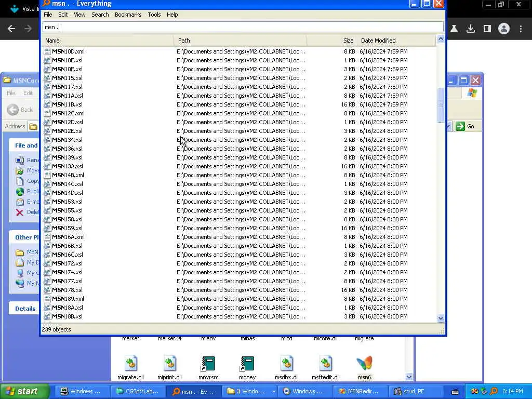The height and width of the screenshot is (399, 532).
Task: Click the MSN butterfly tray icon
Action: click(x=475, y=391)
